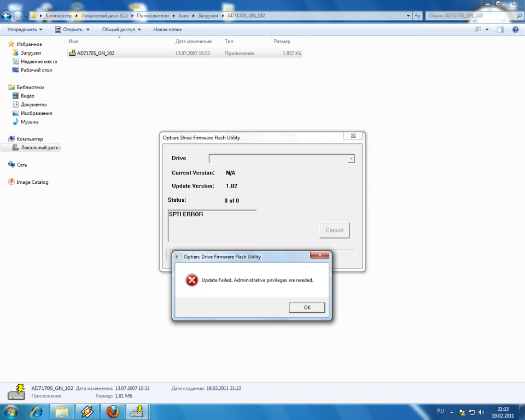Open the Windows Start menu
Viewport: 525px width, 420px height.
(x=10, y=411)
